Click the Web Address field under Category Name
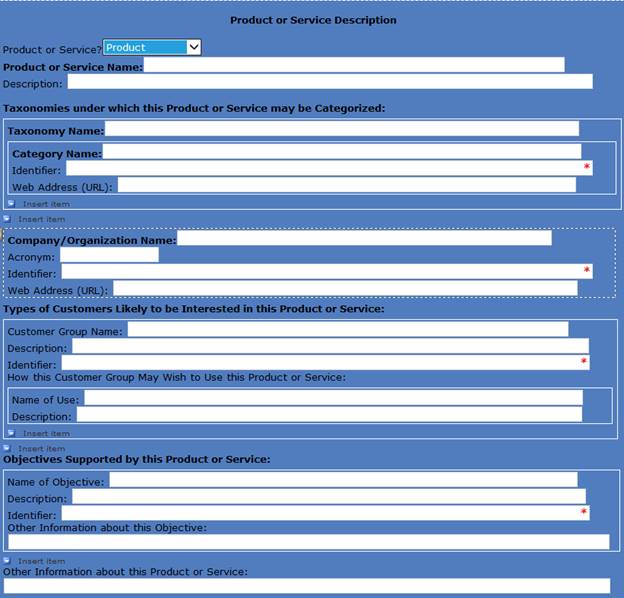624x598 pixels. [x=346, y=185]
